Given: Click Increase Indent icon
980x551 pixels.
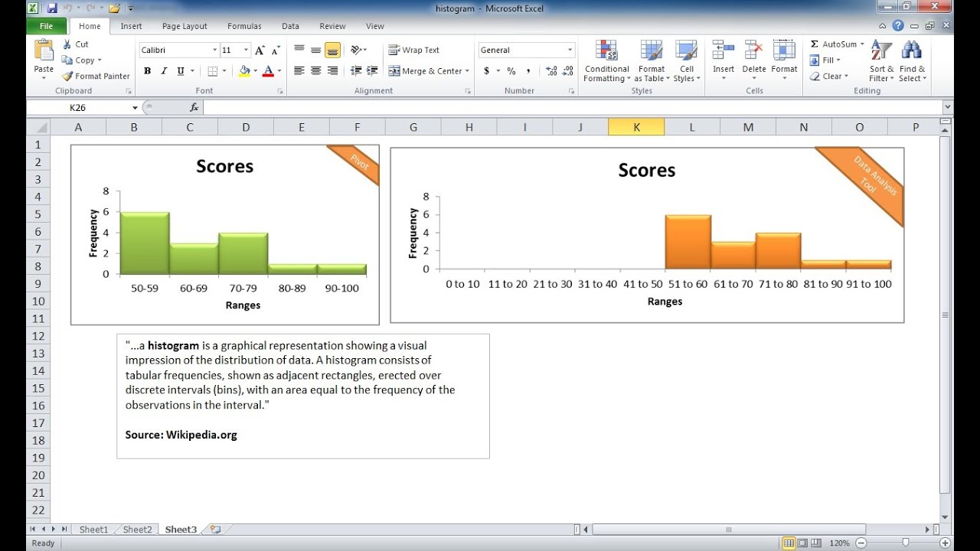Looking at the screenshot, I should 373,71.
